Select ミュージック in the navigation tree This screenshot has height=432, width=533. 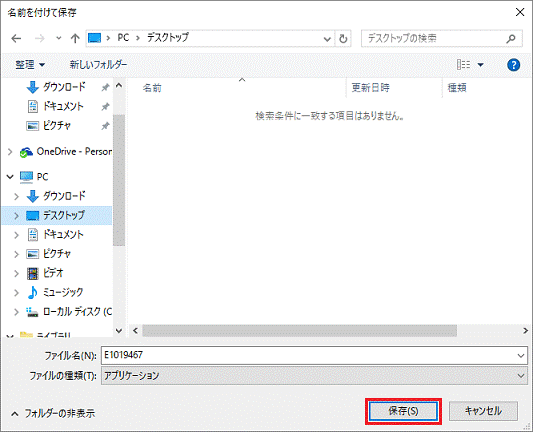point(63,292)
